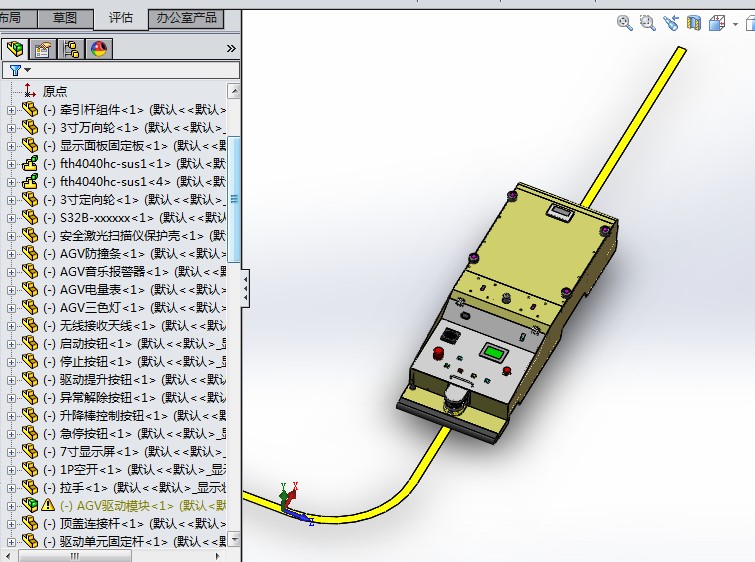
Task: Select 异常解除按钮<1> in the tree
Action: (134, 398)
